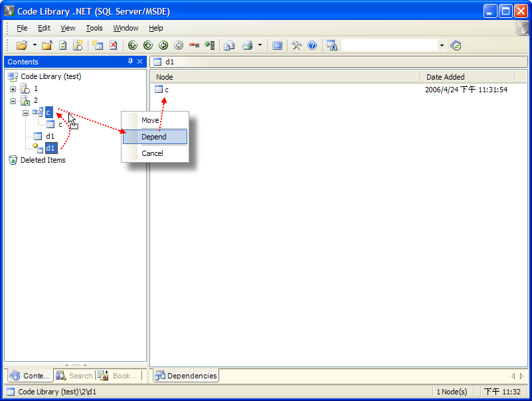The width and height of the screenshot is (532, 401).
Task: Choose Move in the drop context menu
Action: point(155,120)
